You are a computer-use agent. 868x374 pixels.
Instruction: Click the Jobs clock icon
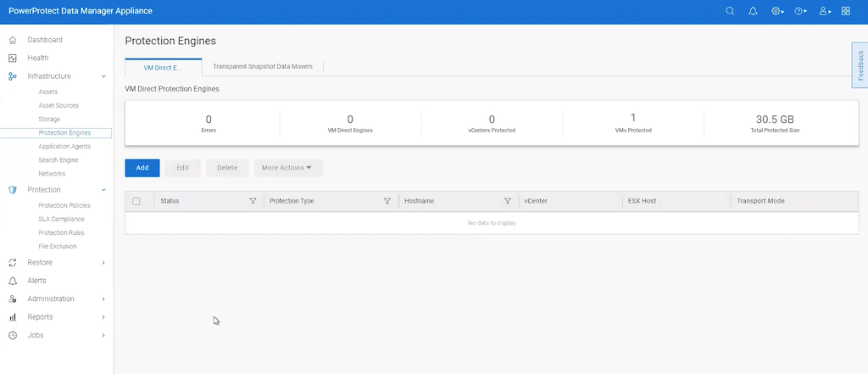click(x=13, y=336)
